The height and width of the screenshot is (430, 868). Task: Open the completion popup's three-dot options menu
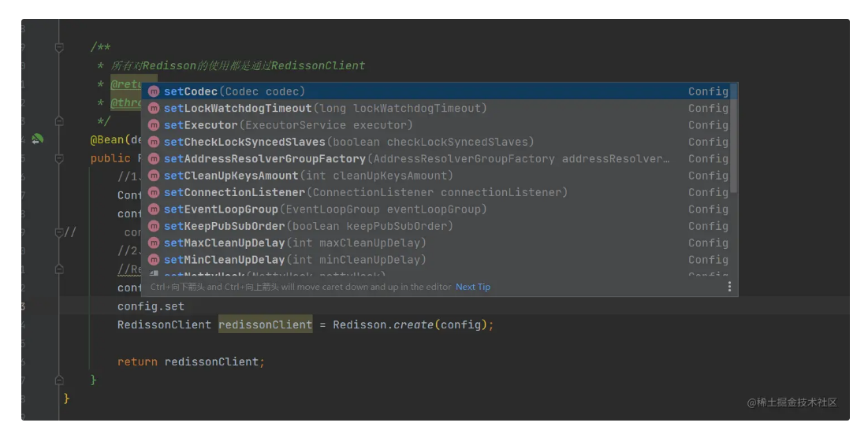pos(729,287)
